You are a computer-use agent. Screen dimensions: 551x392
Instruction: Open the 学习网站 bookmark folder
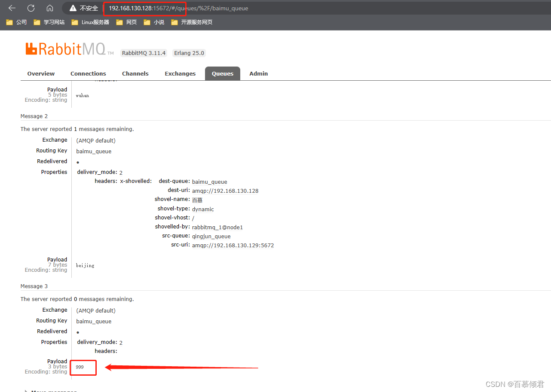(x=49, y=22)
